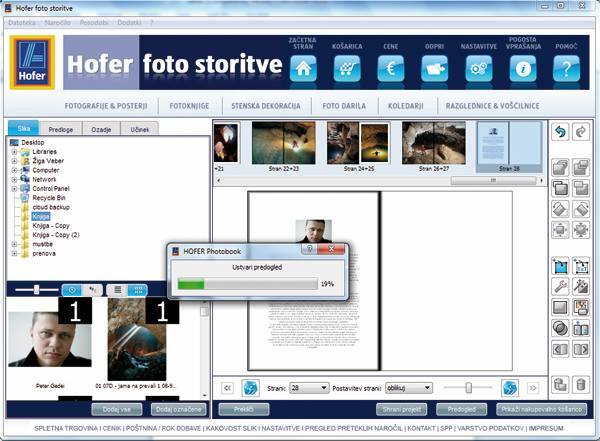Expand the Control Panel tree node

point(14,189)
